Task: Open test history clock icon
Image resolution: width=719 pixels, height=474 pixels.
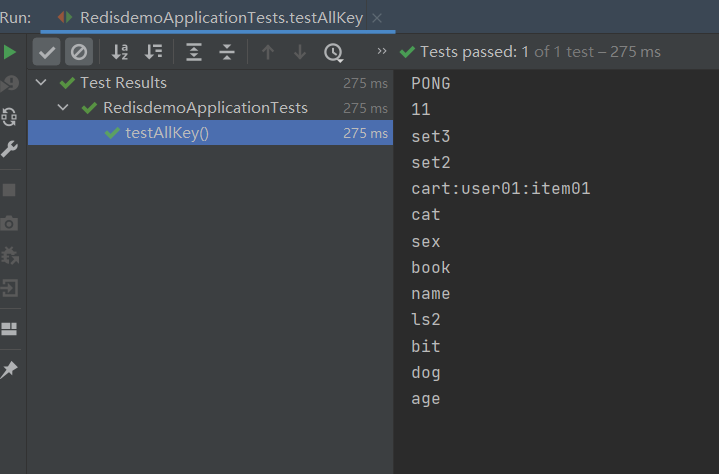Action: point(333,53)
